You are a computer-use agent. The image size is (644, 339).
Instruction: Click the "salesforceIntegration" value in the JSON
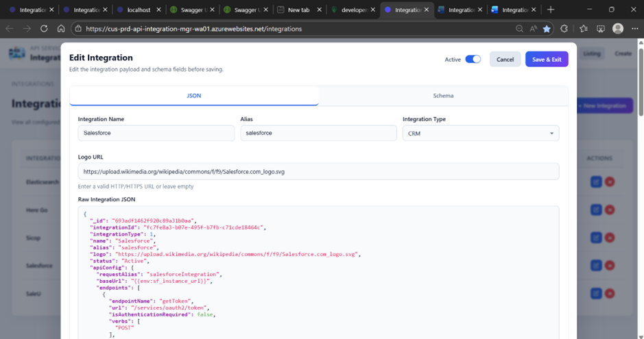click(x=182, y=274)
